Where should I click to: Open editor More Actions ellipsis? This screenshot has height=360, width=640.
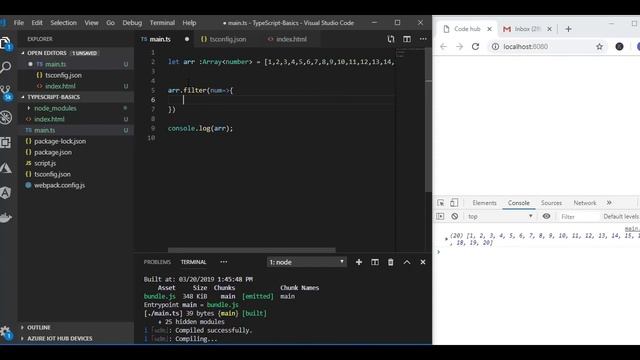[x=423, y=39]
